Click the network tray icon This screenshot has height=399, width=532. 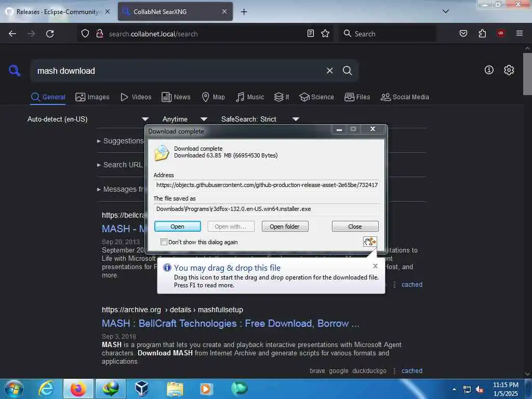(x=467, y=390)
